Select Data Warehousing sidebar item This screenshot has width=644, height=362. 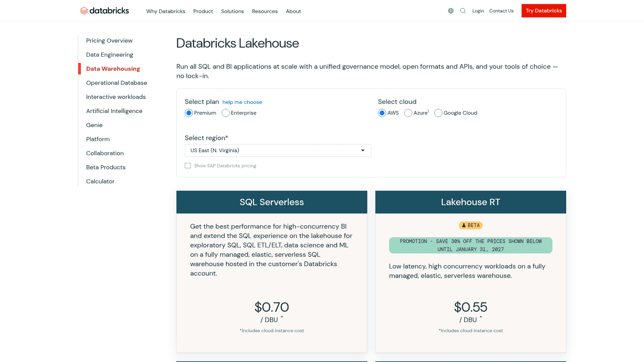pyautogui.click(x=113, y=69)
